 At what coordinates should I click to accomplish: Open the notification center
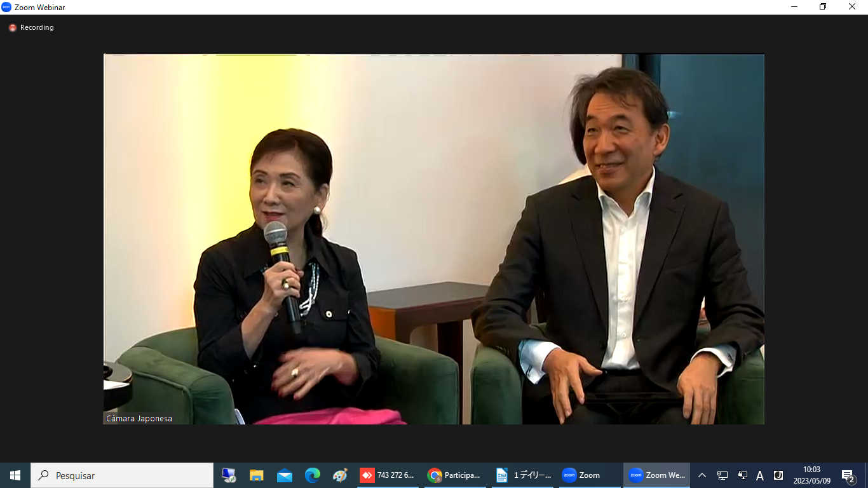coord(848,475)
